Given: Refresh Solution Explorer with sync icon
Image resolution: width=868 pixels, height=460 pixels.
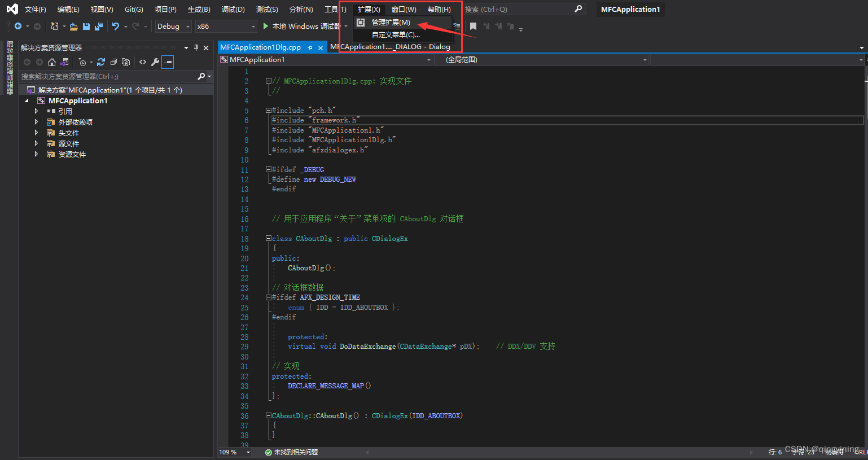Looking at the screenshot, I should point(101,62).
